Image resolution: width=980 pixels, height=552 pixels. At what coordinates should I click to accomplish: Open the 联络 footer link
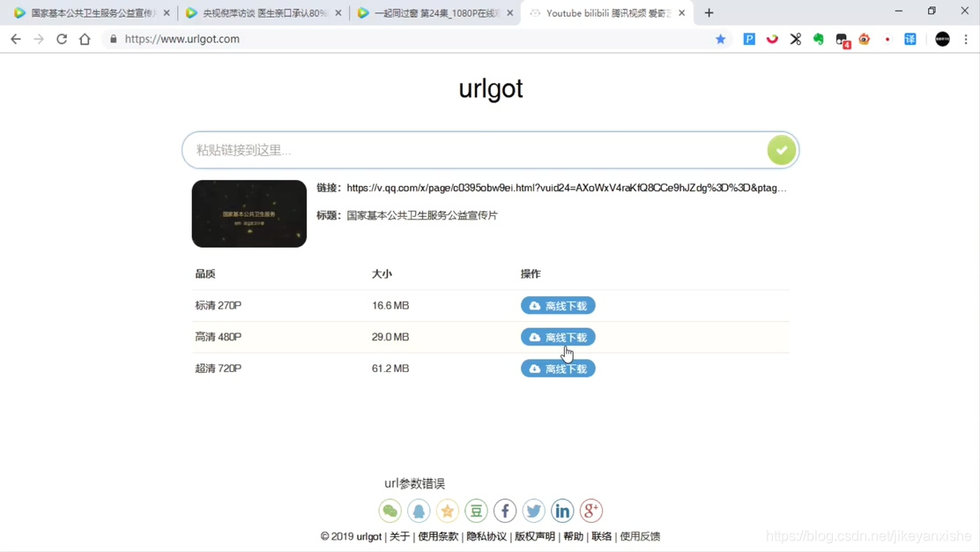601,536
